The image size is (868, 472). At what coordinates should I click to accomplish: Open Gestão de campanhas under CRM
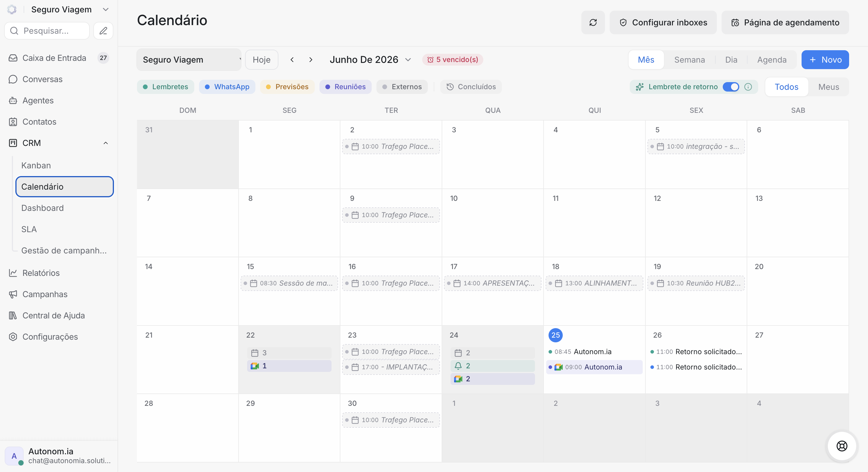tap(64, 250)
